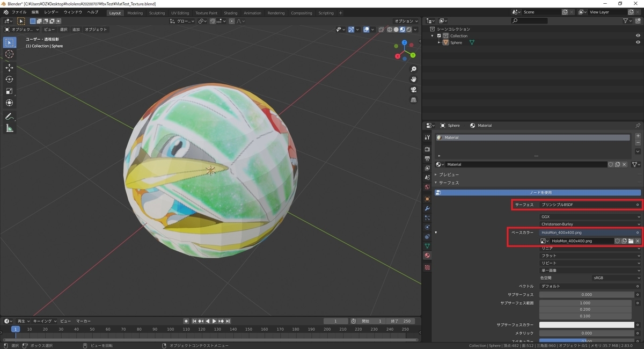Image resolution: width=644 pixels, height=349 pixels.
Task: Expand the プレビュー panel
Action: pyautogui.click(x=450, y=174)
